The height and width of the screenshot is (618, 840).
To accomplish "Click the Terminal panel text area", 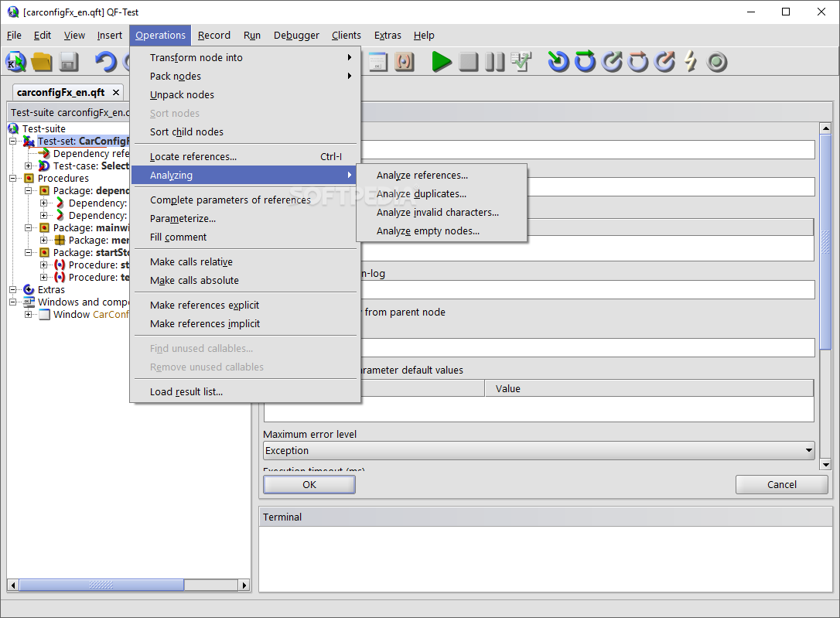I will tap(545, 559).
